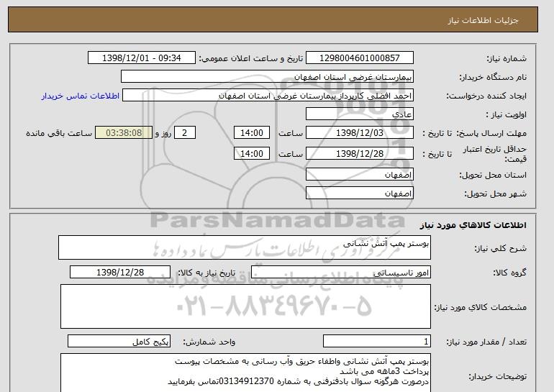The height and width of the screenshot is (392, 554).
Task: Select the goods need date field 1398/12/28
Action: point(120,273)
